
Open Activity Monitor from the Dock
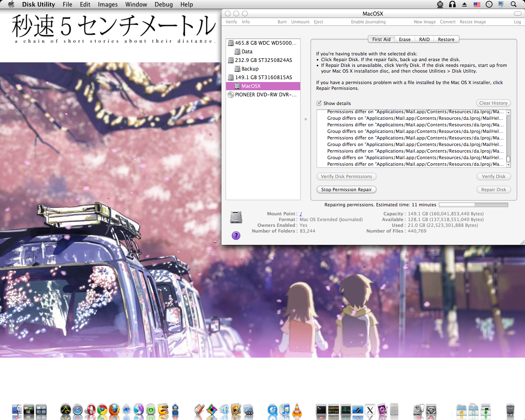point(346,410)
